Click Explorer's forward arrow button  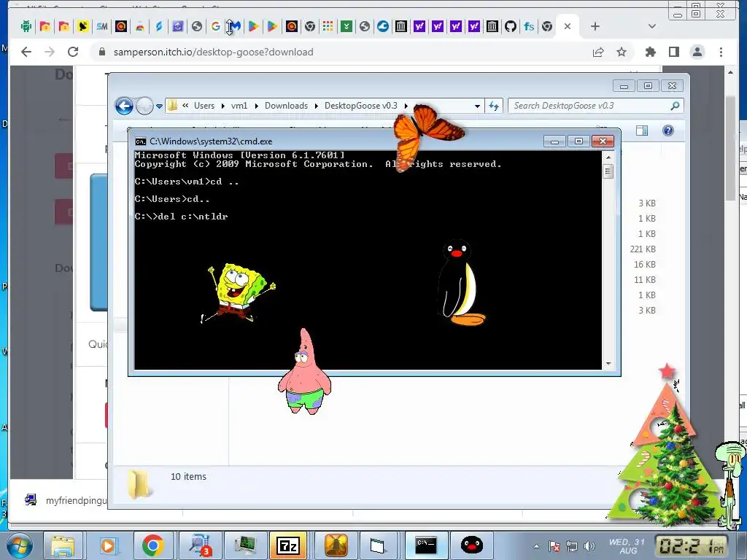coord(144,106)
